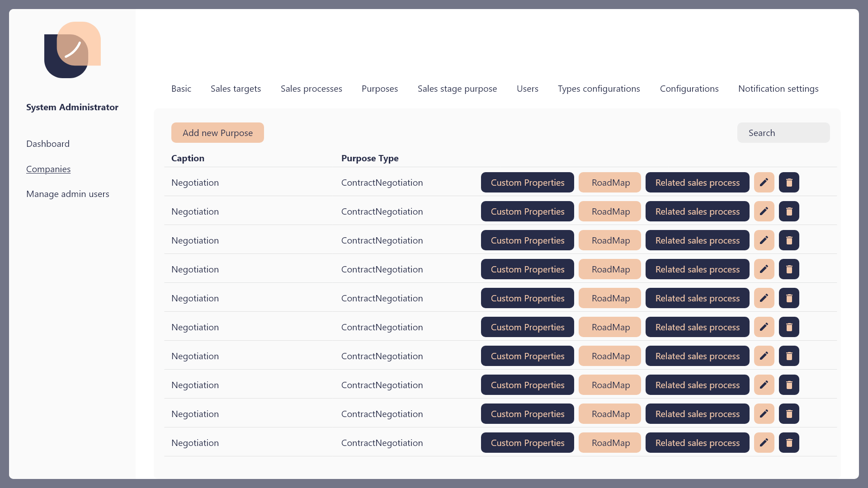Click the pencil icon in seventh row
The image size is (868, 488).
(764, 356)
